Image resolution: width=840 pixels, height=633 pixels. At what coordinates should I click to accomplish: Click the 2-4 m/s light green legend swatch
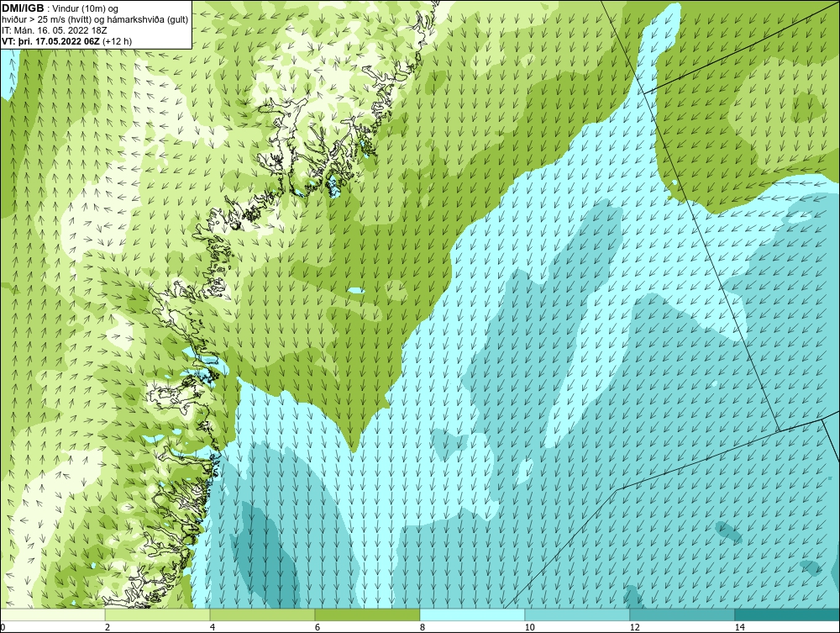point(158,615)
